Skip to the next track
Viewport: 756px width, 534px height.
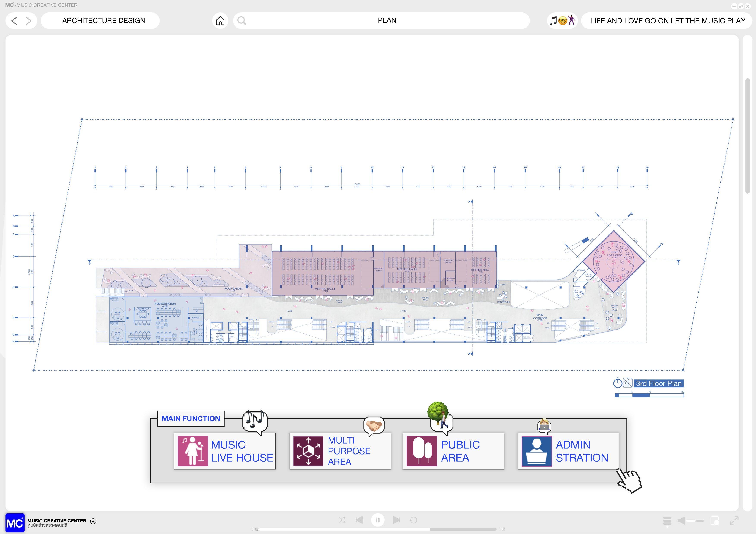tap(397, 520)
